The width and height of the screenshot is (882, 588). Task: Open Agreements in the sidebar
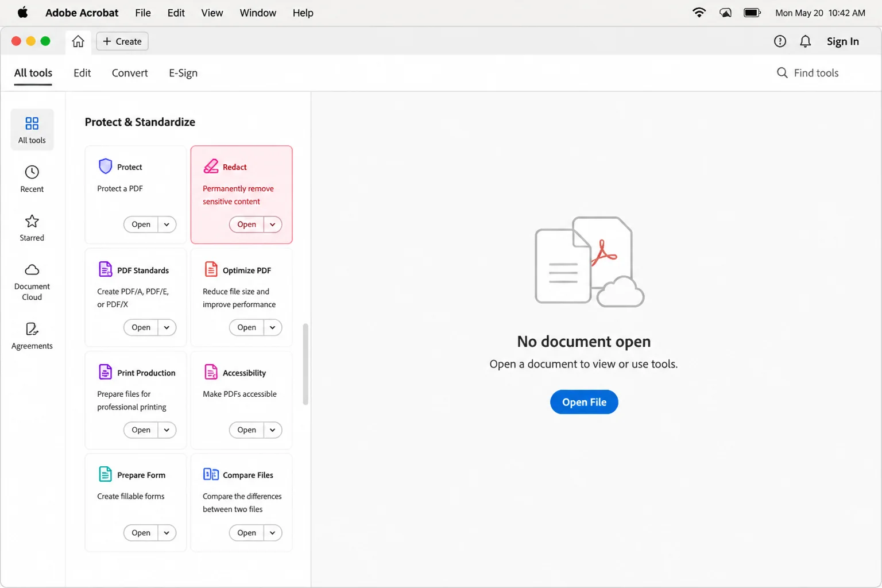(32, 336)
